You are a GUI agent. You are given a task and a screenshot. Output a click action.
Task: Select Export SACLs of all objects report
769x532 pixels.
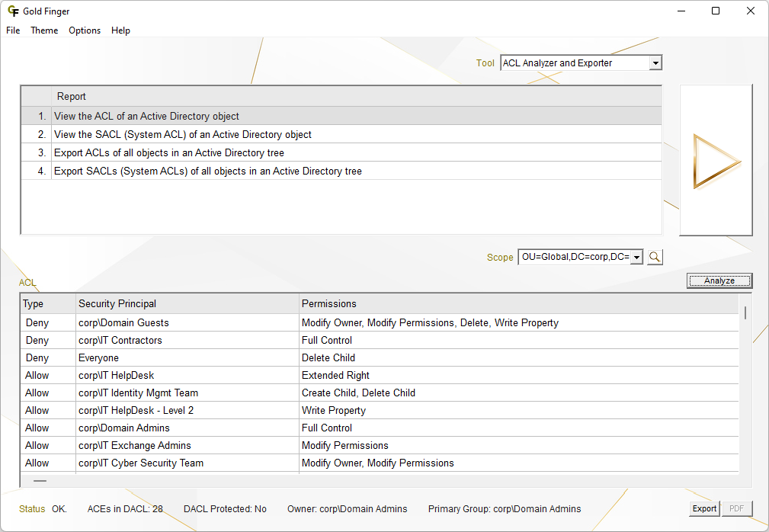pyautogui.click(x=207, y=171)
